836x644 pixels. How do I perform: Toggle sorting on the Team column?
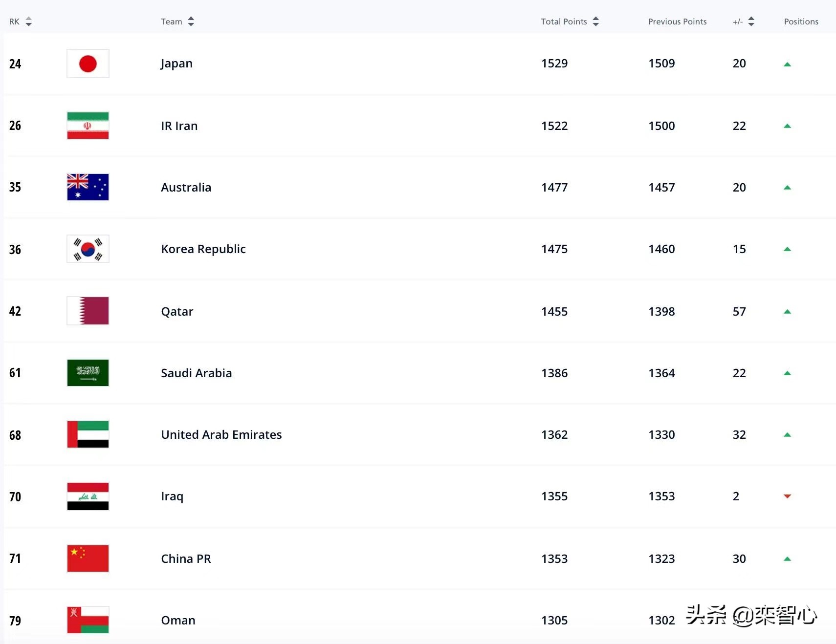click(x=192, y=21)
